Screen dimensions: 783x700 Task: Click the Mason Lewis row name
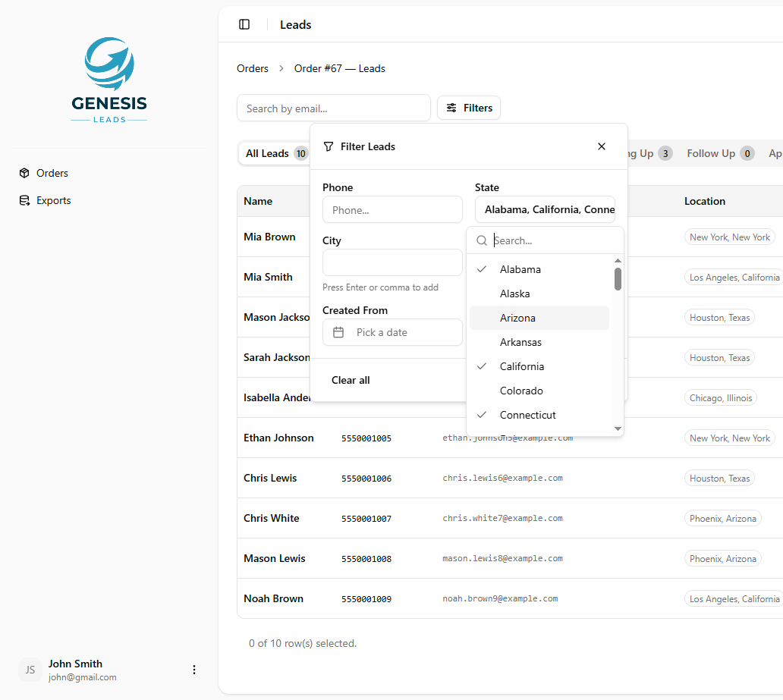click(274, 559)
